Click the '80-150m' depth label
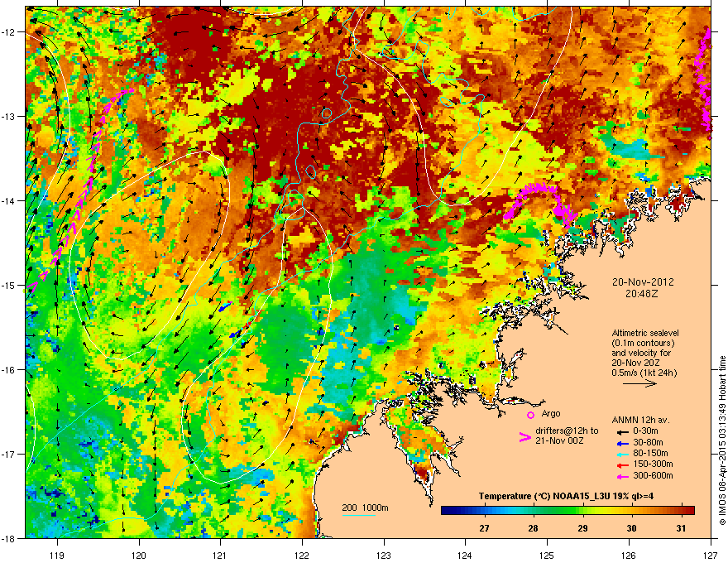Image resolution: width=728 pixels, height=563 pixels. [650, 454]
